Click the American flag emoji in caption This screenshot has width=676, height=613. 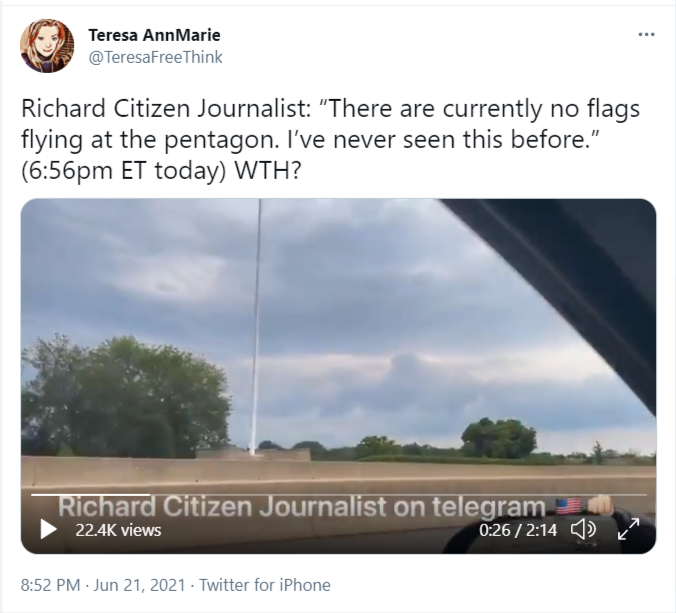pos(568,506)
